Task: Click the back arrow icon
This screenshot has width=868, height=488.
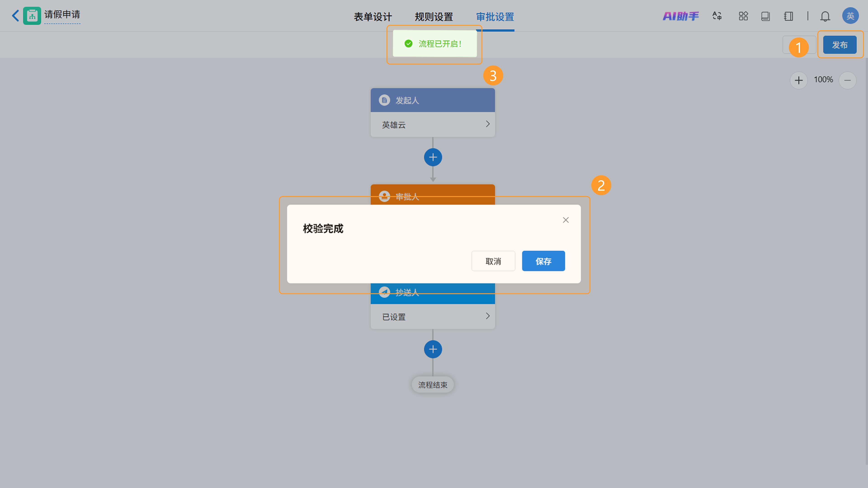Action: 15,16
